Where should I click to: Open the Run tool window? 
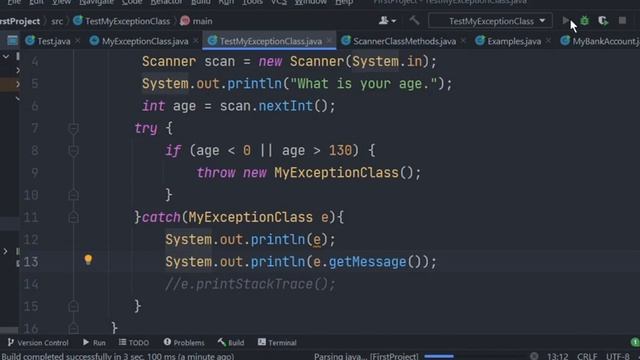[94, 342]
